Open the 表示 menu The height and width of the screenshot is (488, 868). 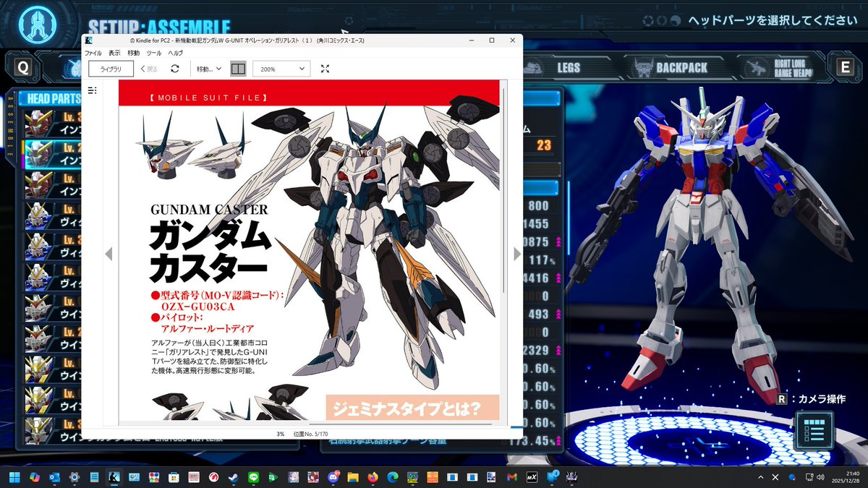(x=114, y=53)
